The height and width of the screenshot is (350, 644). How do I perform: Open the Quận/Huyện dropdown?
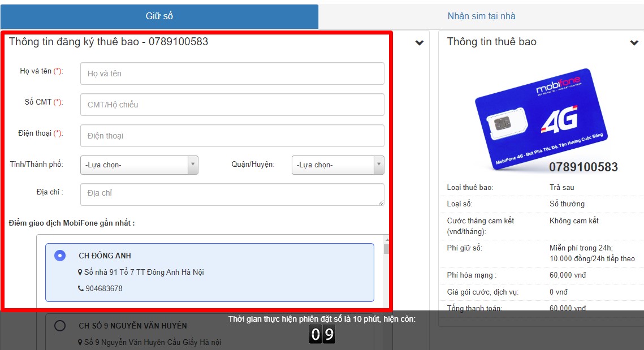coord(338,165)
